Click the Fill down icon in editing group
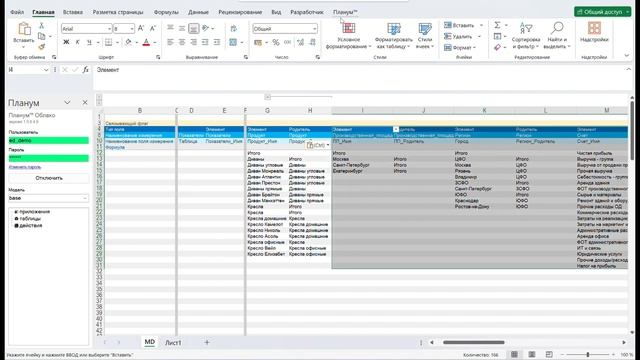The height and width of the screenshot is (360, 640). tap(497, 36)
